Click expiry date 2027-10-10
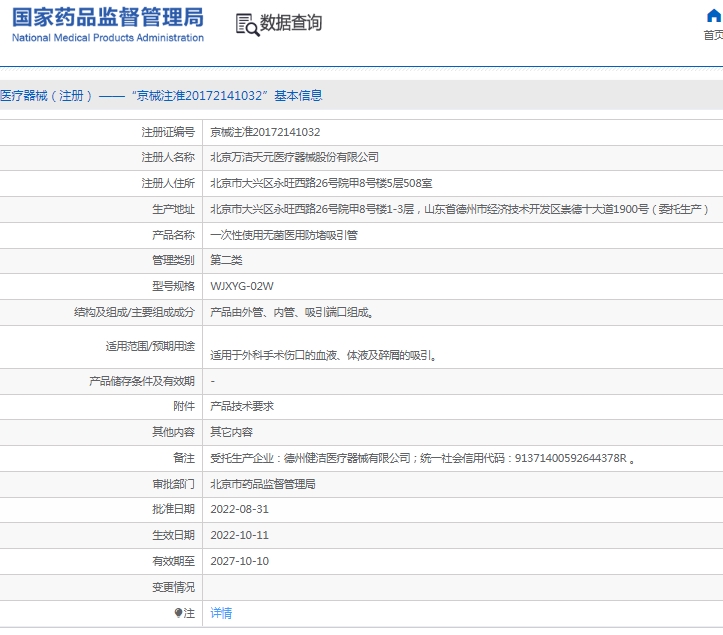 239,561
